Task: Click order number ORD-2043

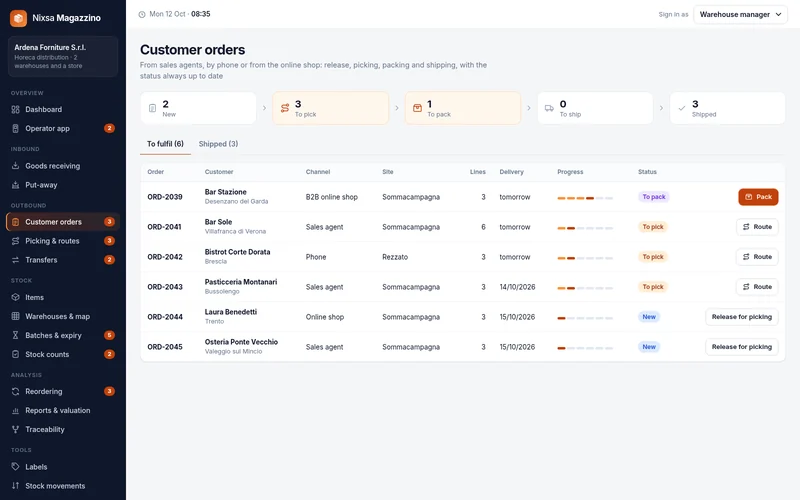Action: coord(165,287)
